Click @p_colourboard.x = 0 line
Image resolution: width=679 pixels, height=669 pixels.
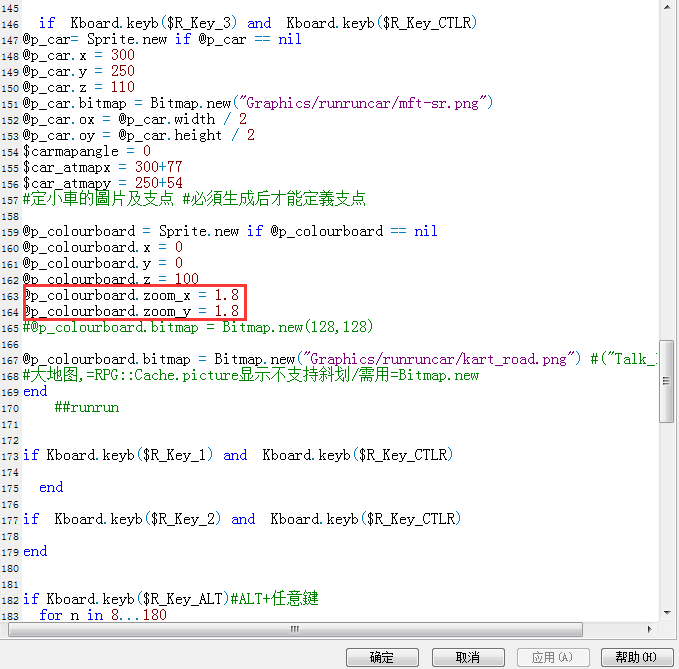point(103,247)
